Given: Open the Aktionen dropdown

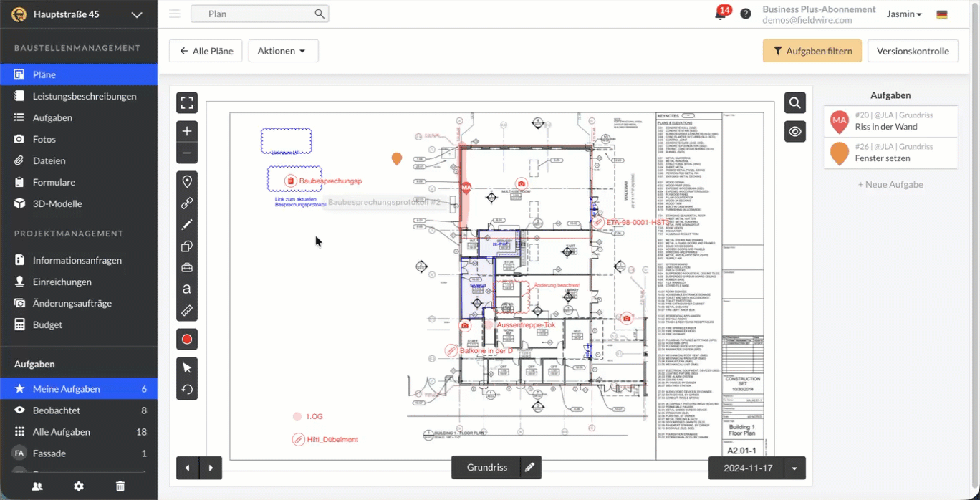Looking at the screenshot, I should point(283,51).
